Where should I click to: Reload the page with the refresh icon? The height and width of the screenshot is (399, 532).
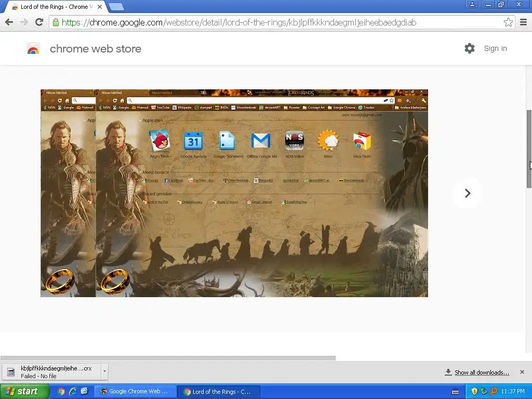click(39, 22)
